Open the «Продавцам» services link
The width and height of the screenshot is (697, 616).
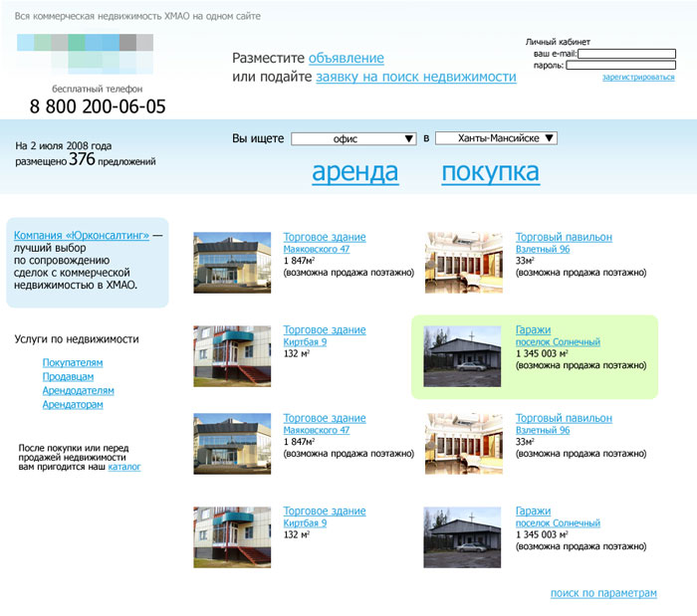[69, 377]
